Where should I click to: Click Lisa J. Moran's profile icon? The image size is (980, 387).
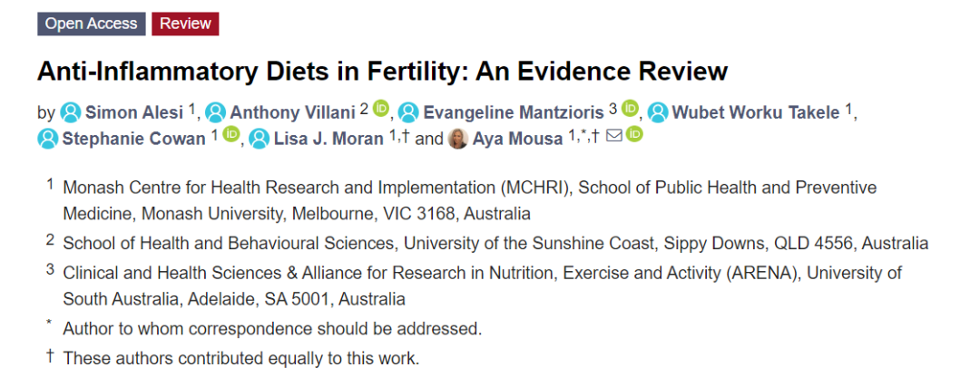pyautogui.click(x=260, y=139)
